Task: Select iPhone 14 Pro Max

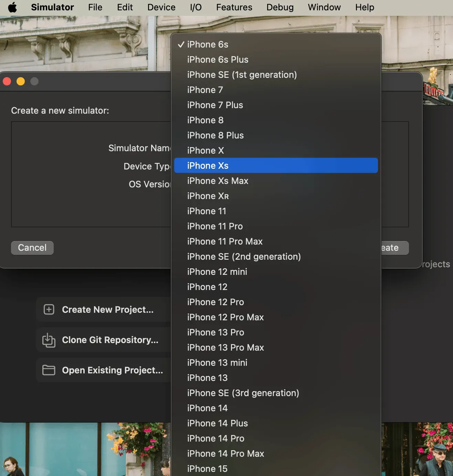Action: [x=276, y=454]
